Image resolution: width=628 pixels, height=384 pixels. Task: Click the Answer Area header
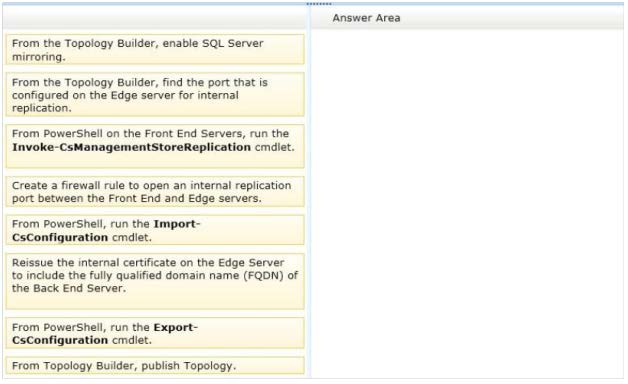point(366,18)
